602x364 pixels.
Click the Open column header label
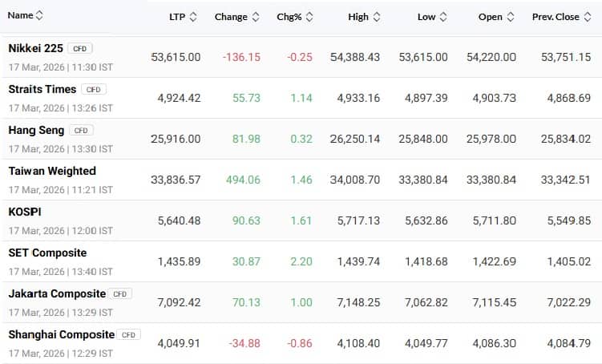tap(491, 17)
